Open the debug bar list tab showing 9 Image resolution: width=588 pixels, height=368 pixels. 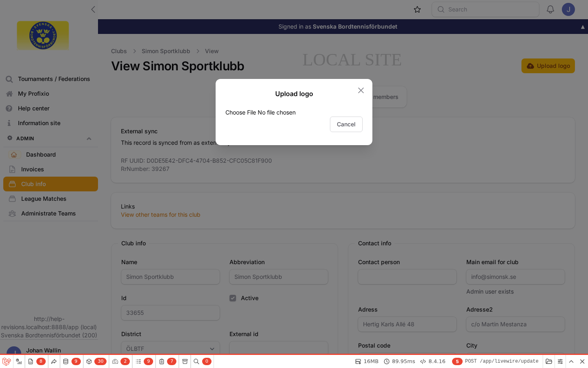(144, 361)
